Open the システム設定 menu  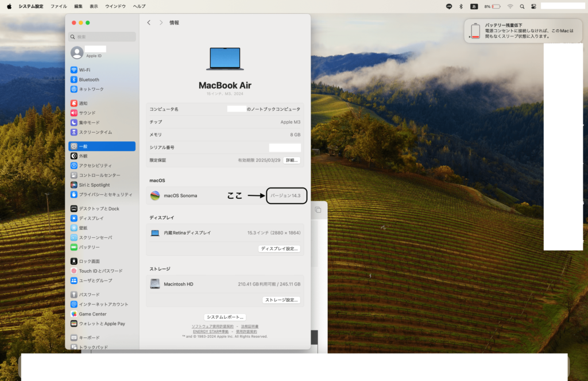(x=31, y=6)
